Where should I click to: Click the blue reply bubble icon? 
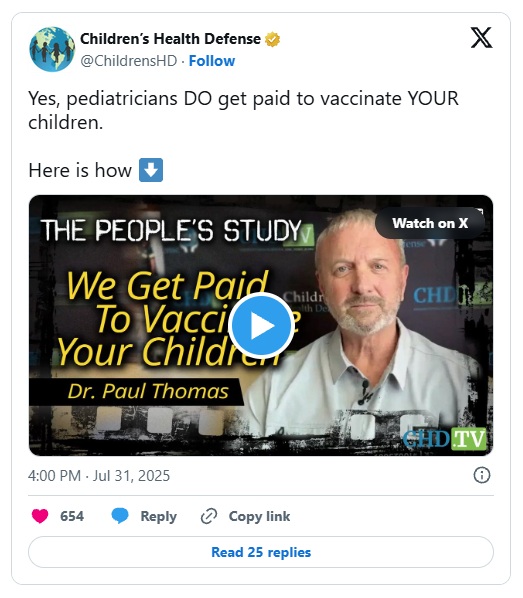pos(120,516)
